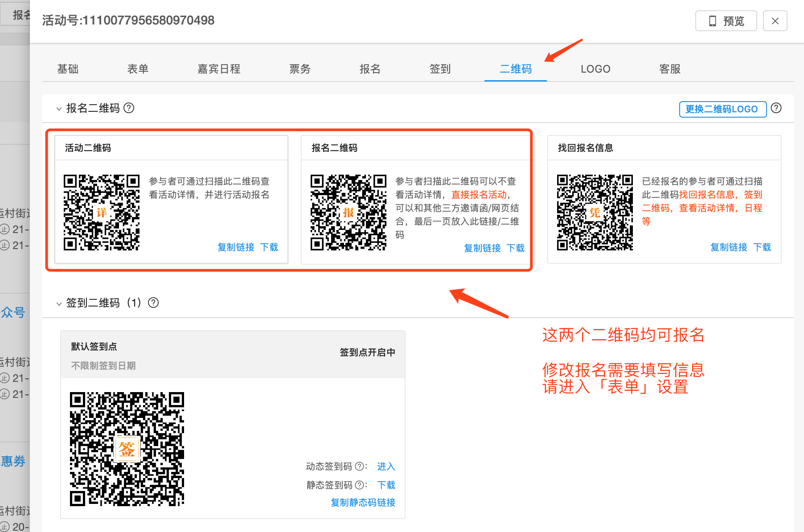The height and width of the screenshot is (532, 804).
Task: Download the 静态签到码
Action: [x=386, y=485]
